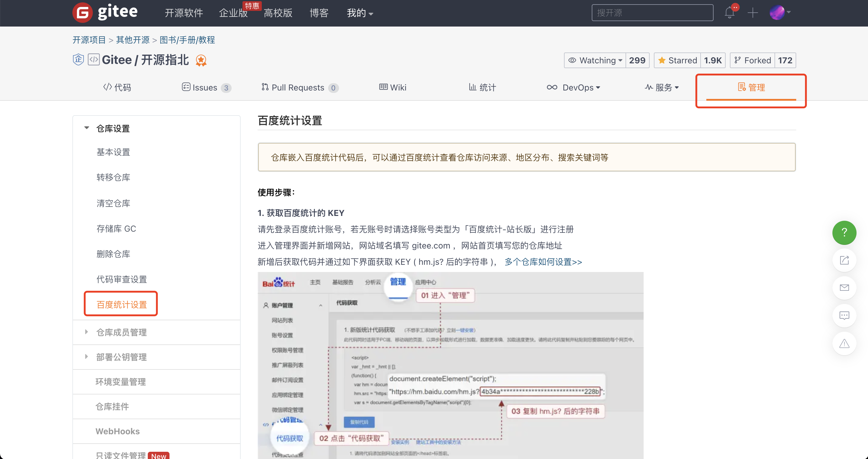The width and height of the screenshot is (868, 459).
Task: Click the warning triangle report icon
Action: coord(844,343)
